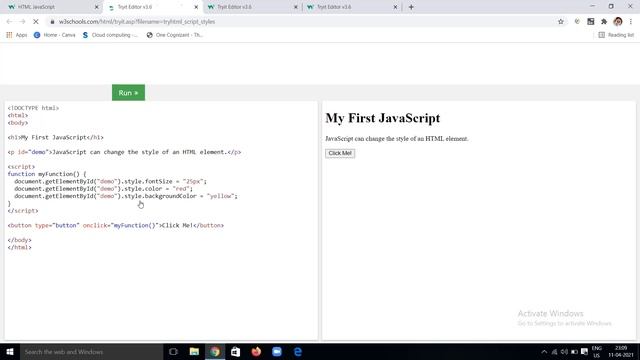This screenshot has height=360, width=640.
Task: Open the Cloud computing bookmark
Action: click(x=110, y=35)
